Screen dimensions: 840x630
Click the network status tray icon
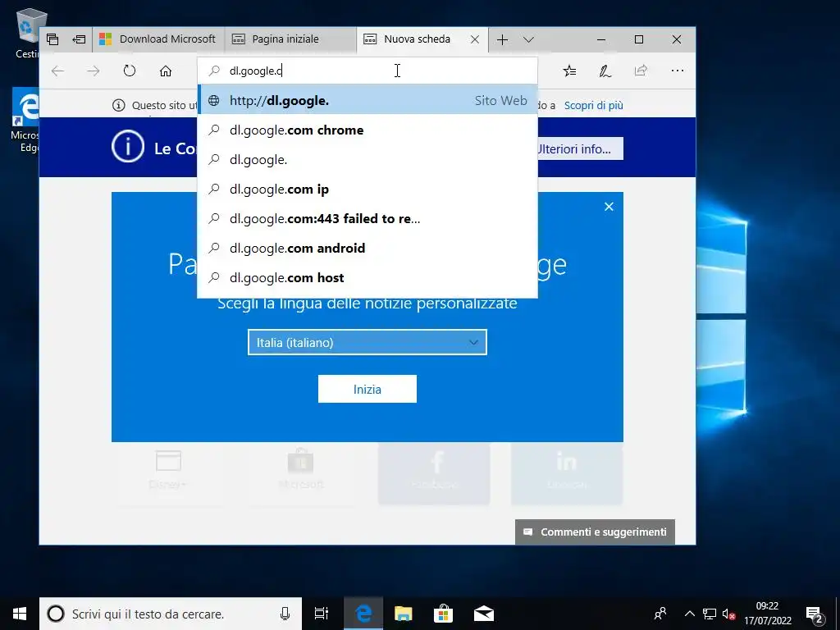click(710, 614)
